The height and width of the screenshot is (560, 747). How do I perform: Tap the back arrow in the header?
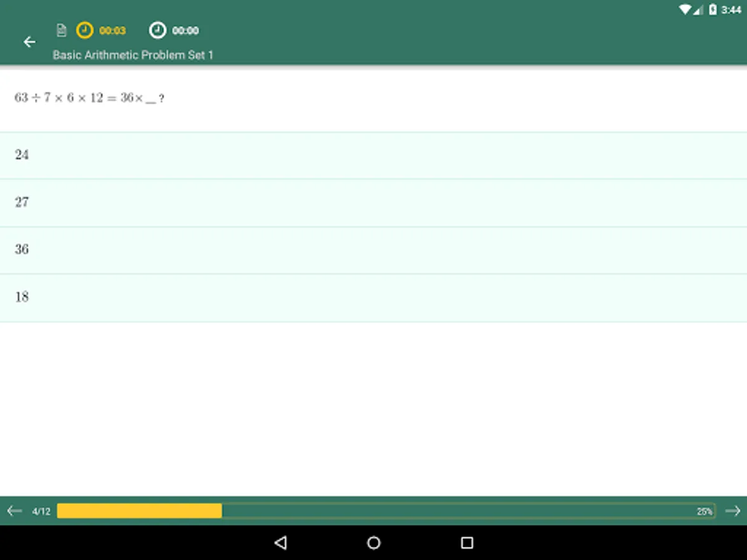[29, 42]
